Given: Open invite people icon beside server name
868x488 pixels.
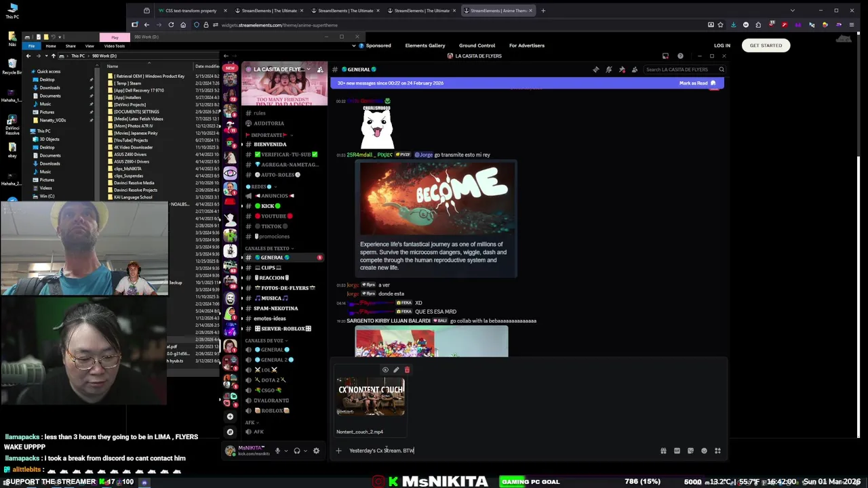Looking at the screenshot, I should coord(320,69).
